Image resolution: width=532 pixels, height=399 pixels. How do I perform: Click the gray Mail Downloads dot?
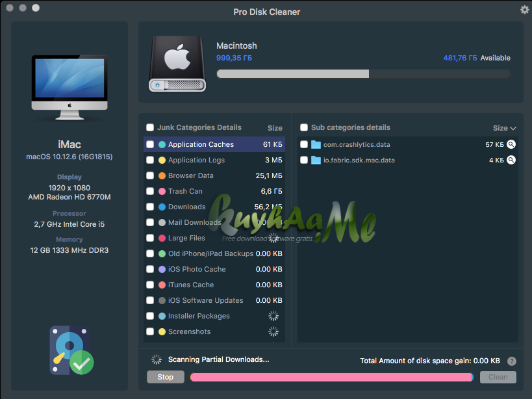(x=162, y=223)
